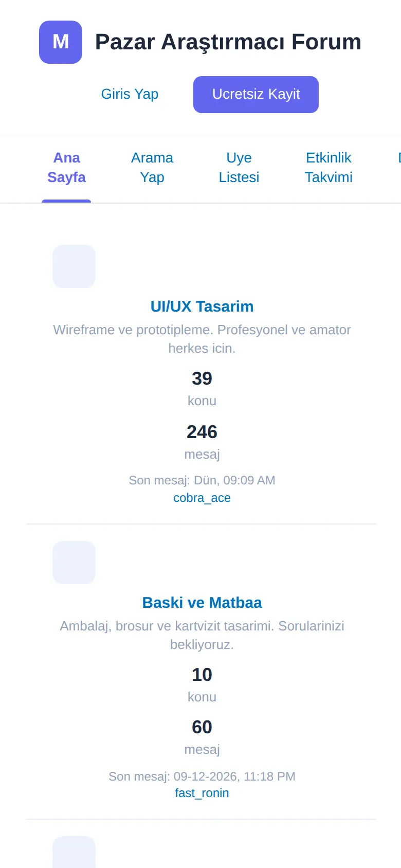Open the UI/UX Tasarim category icon
This screenshot has height=868, width=401.
click(74, 266)
